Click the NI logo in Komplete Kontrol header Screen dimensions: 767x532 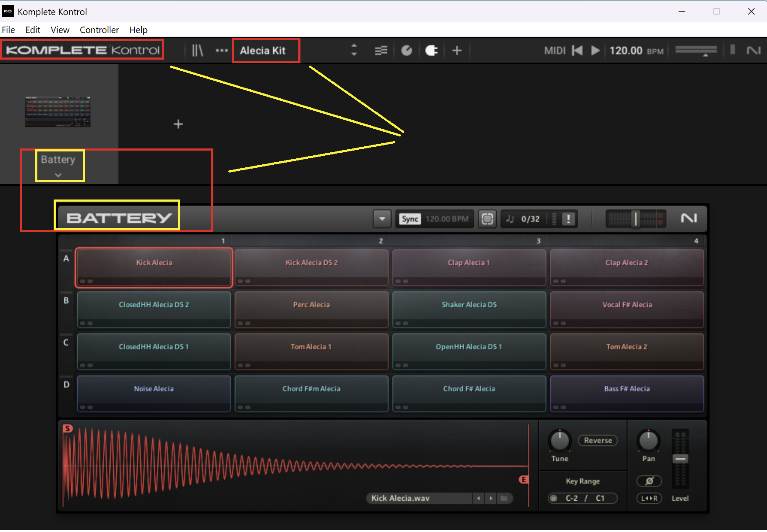tap(754, 51)
